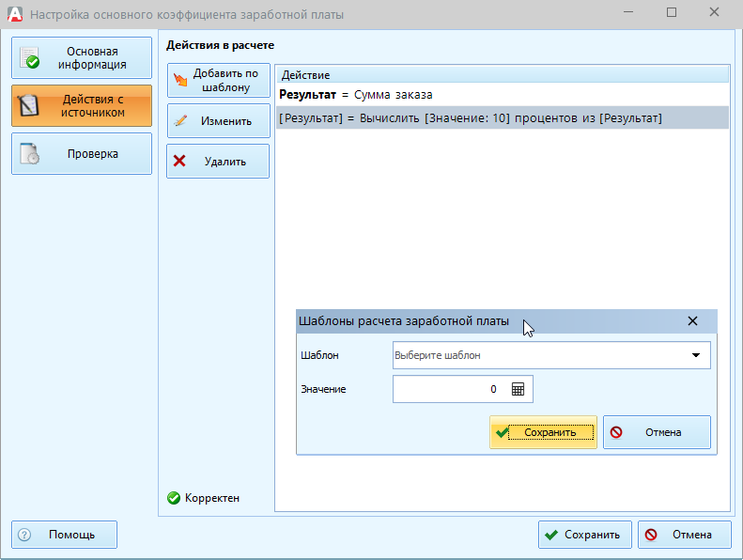
Task: Click Добавить по шаблону button
Action: pos(218,81)
